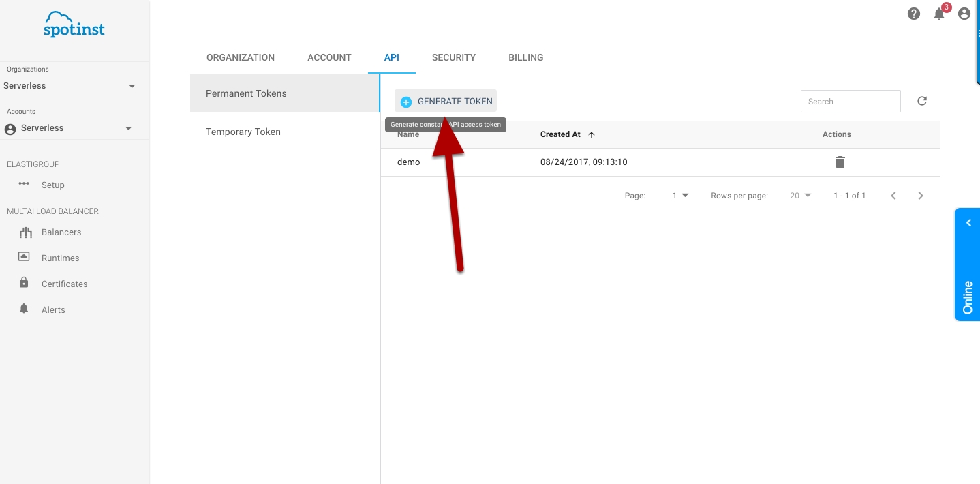The height and width of the screenshot is (484, 980).
Task: Switch to the SECURITY tab
Action: pos(453,57)
